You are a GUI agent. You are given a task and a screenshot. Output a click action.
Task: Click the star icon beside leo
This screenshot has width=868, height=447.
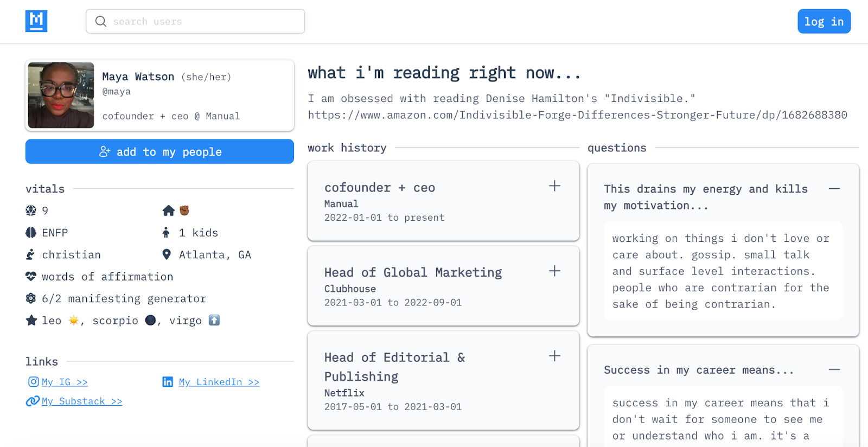(x=31, y=321)
